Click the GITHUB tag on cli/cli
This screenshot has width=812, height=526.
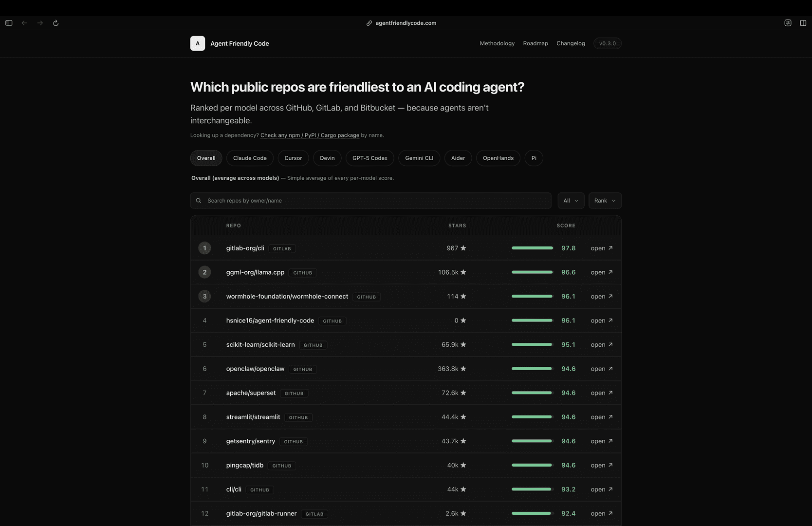pos(259,490)
